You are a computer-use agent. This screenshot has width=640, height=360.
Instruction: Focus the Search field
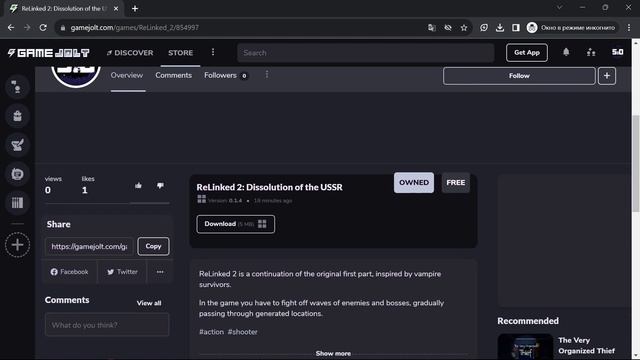365,53
